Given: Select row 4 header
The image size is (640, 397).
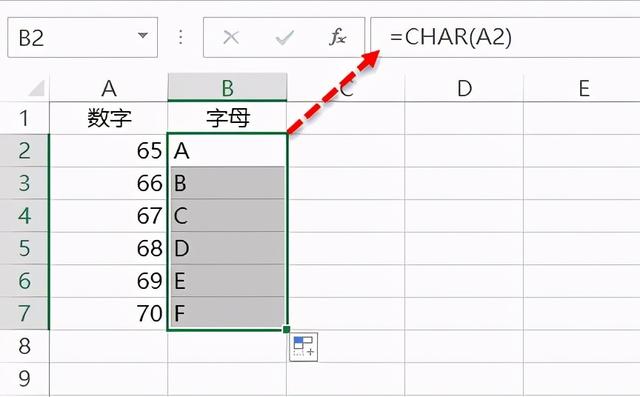Looking at the screenshot, I should pos(24,216).
